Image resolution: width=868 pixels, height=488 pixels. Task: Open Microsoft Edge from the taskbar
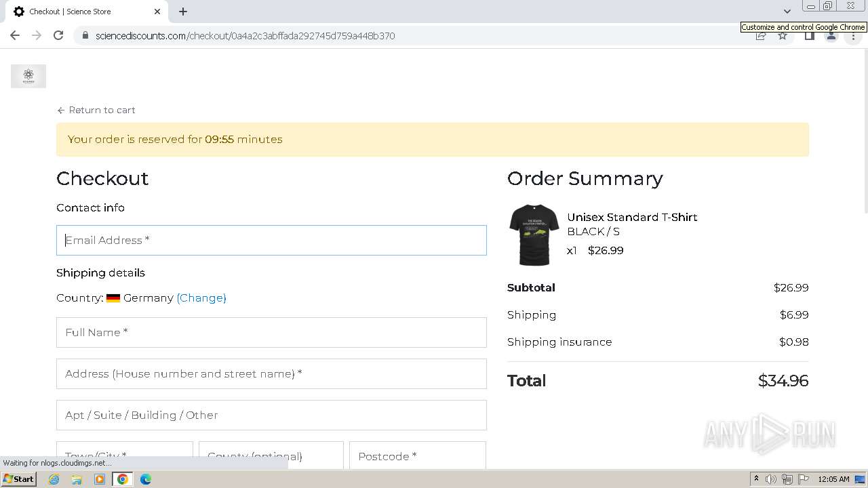pyautogui.click(x=145, y=479)
